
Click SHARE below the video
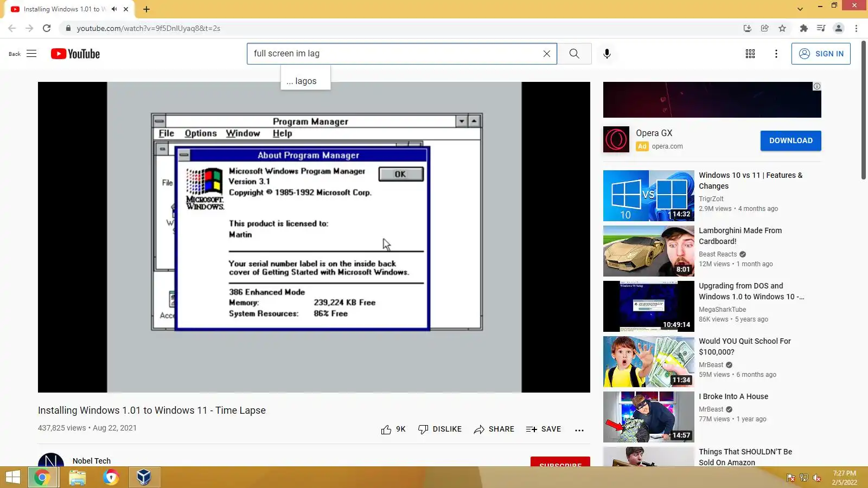click(494, 429)
